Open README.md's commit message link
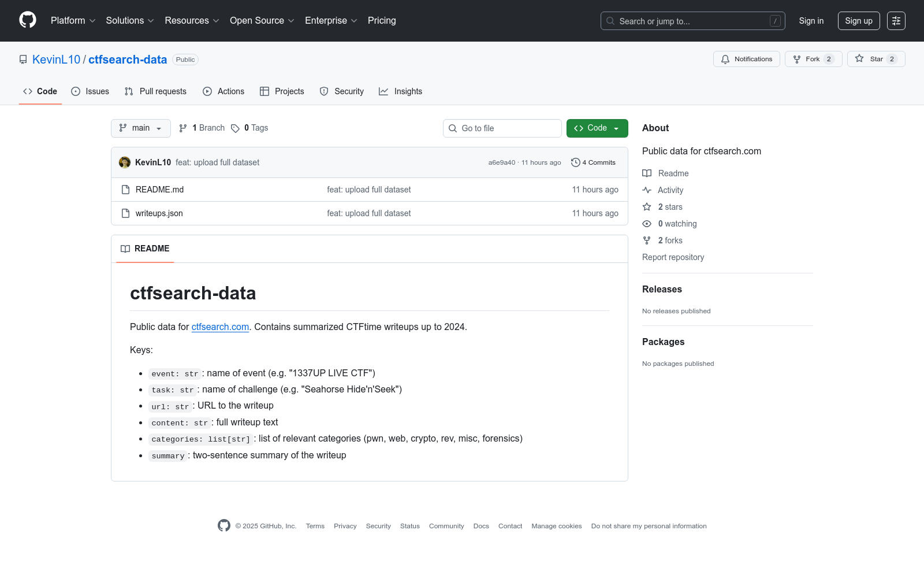This screenshot has width=924, height=578. click(369, 190)
